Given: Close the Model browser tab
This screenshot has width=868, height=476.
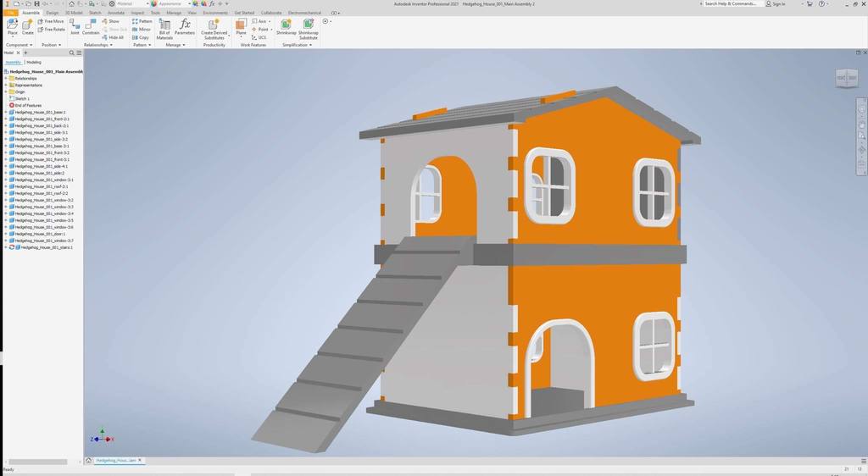Looking at the screenshot, I should tap(19, 53).
